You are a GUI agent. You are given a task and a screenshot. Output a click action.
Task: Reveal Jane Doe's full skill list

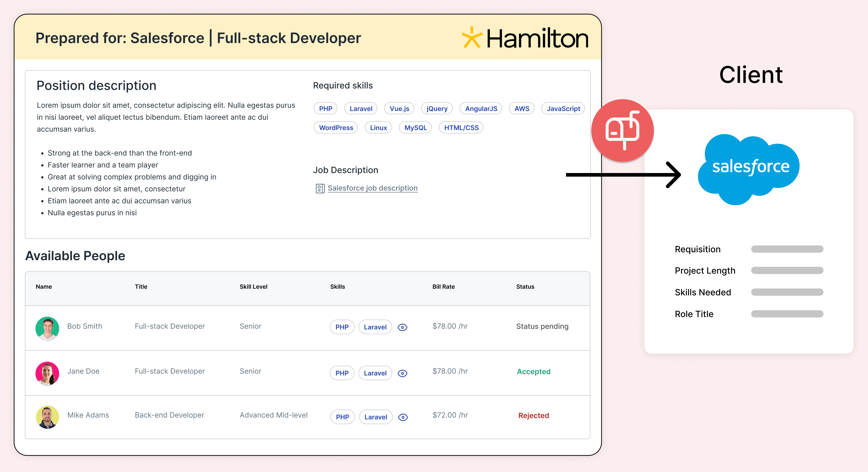[x=403, y=373]
